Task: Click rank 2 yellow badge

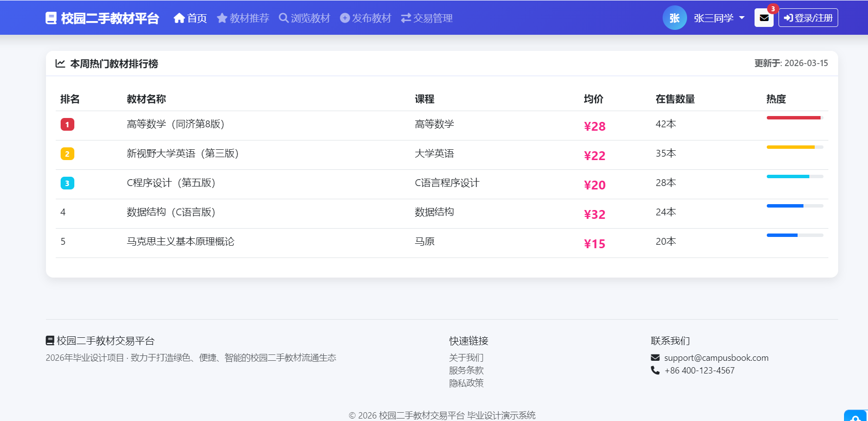Action: [67, 154]
